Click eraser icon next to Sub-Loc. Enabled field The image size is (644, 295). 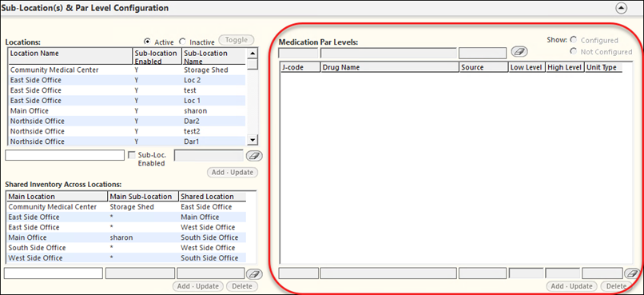(x=254, y=156)
